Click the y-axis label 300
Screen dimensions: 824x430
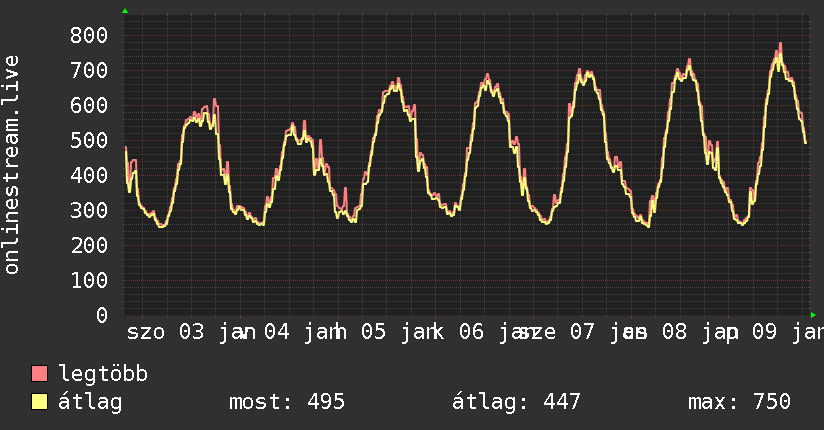[89, 210]
